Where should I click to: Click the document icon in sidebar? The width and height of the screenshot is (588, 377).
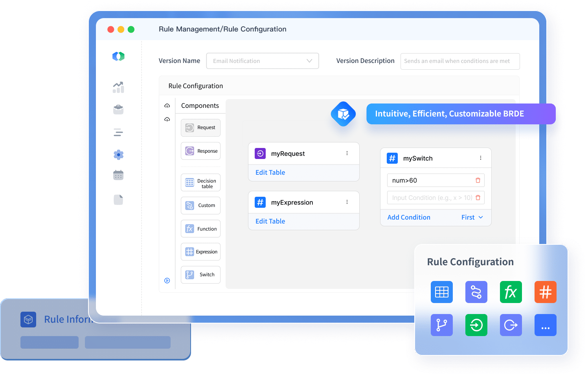click(118, 200)
